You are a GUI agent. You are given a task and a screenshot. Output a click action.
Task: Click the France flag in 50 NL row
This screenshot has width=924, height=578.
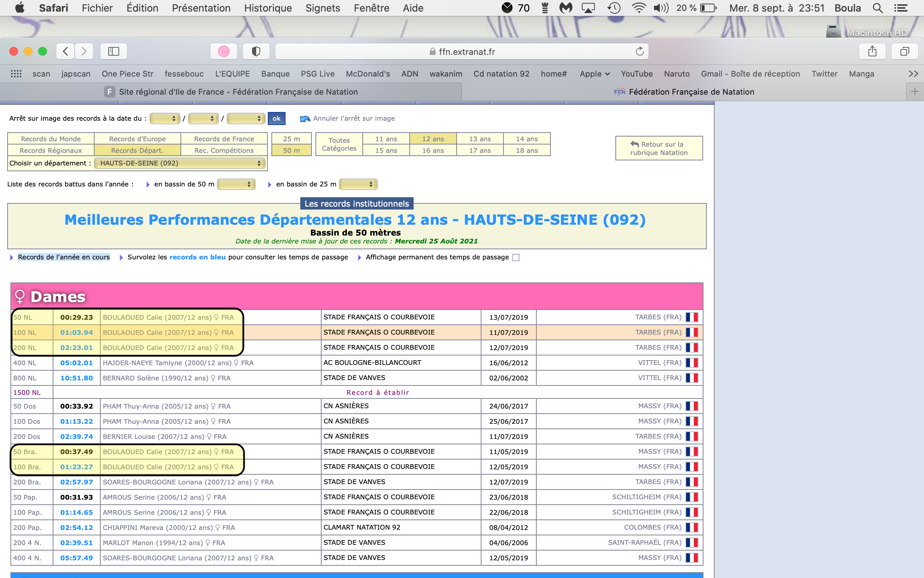click(692, 317)
